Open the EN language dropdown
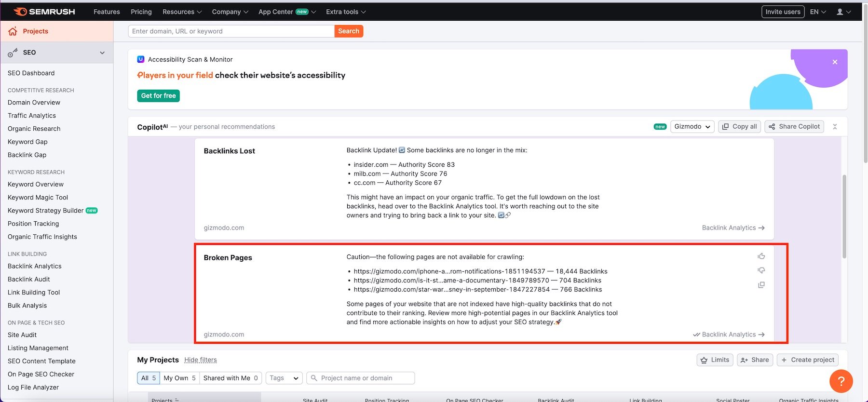 tap(818, 12)
